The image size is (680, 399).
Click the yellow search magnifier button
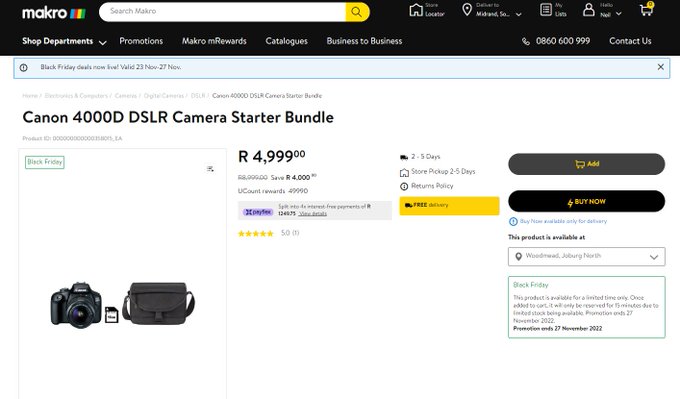[x=357, y=12]
